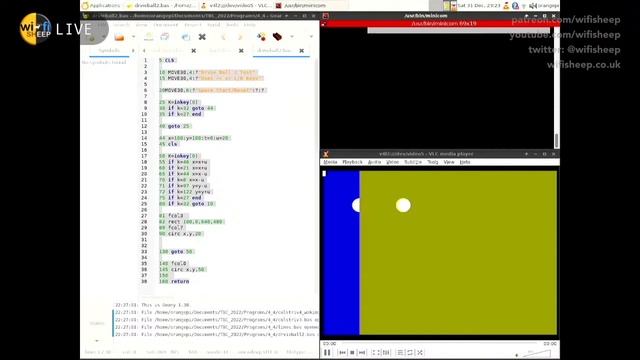Click the Geany build brick icon
The height and width of the screenshot is (360, 640).
tap(277, 37)
